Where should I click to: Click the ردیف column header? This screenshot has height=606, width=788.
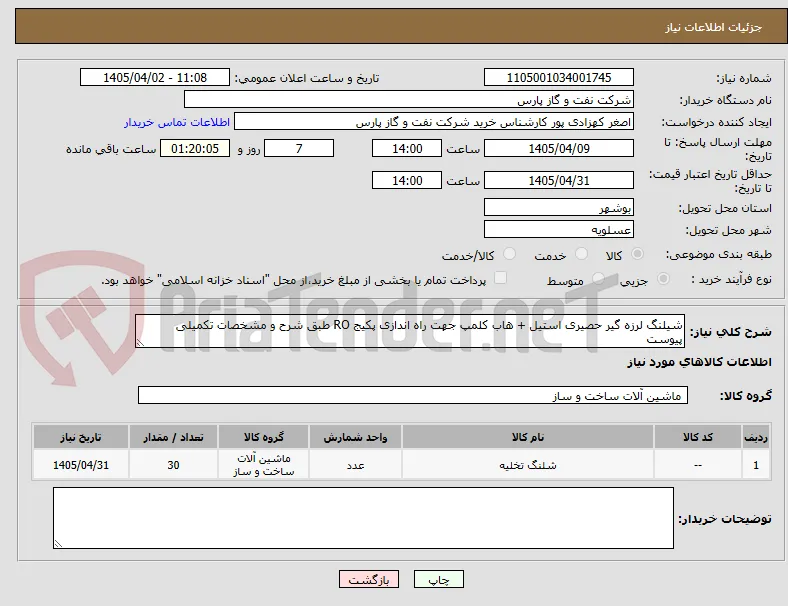(756, 437)
